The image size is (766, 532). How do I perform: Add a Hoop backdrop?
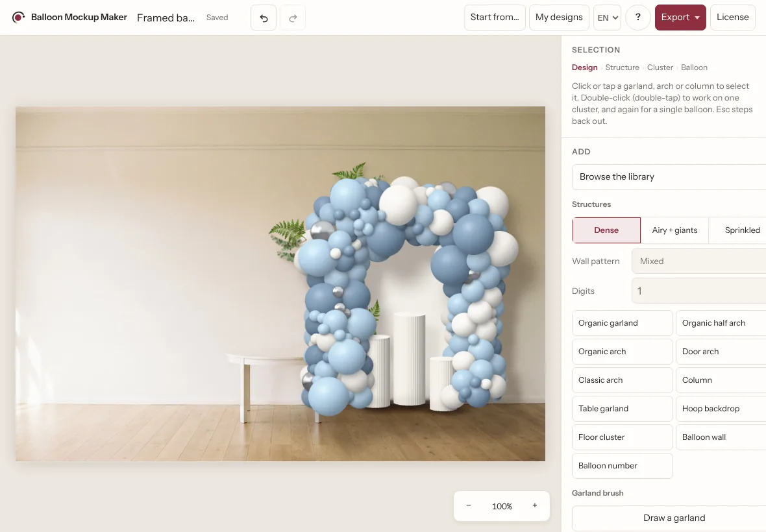[x=721, y=409]
